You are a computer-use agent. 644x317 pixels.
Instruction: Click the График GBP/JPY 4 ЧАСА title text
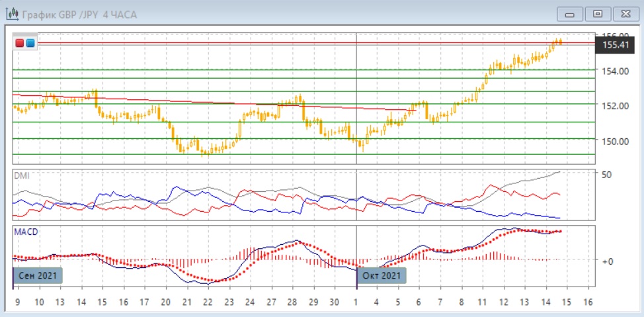(80, 14)
